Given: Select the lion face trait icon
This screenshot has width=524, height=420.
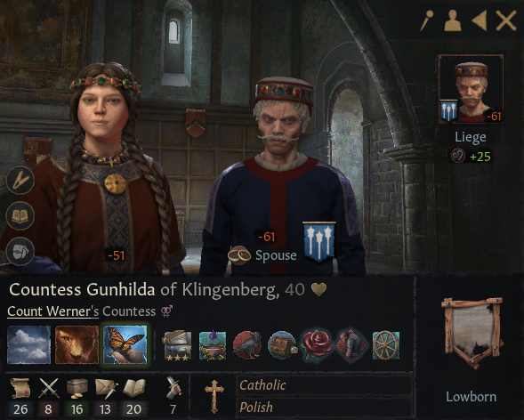Looking at the screenshot, I should (77, 344).
